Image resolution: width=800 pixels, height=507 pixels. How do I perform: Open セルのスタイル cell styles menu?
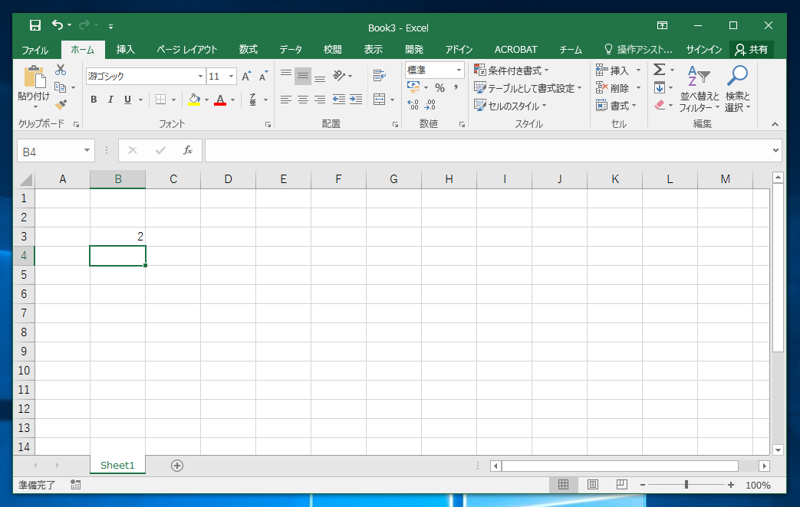tap(510, 106)
